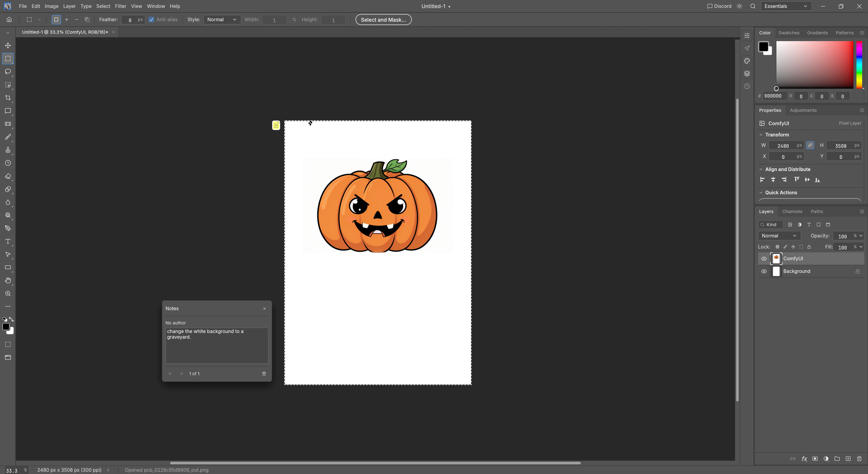This screenshot has height=474, width=868.
Task: Select the Type tool
Action: pyautogui.click(x=8, y=241)
